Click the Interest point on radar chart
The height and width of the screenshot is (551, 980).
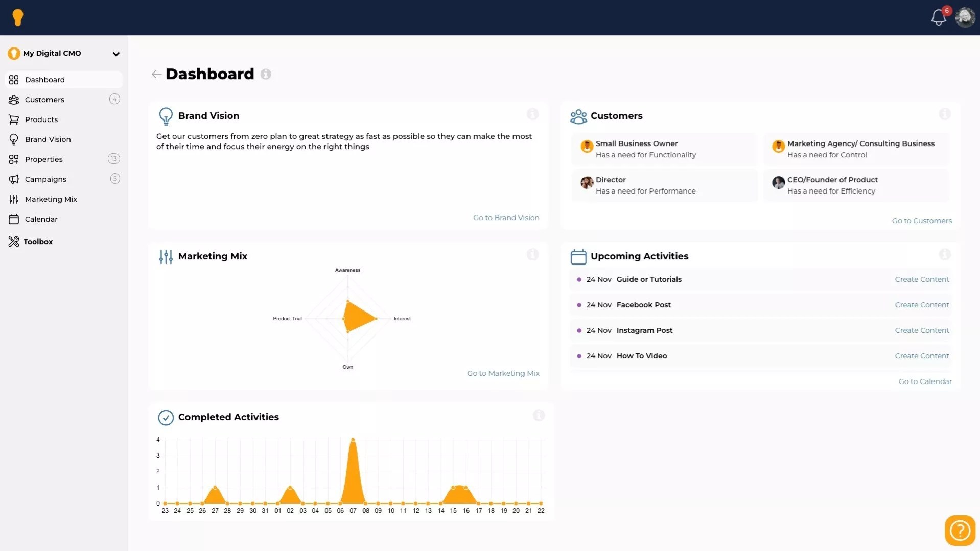376,319
